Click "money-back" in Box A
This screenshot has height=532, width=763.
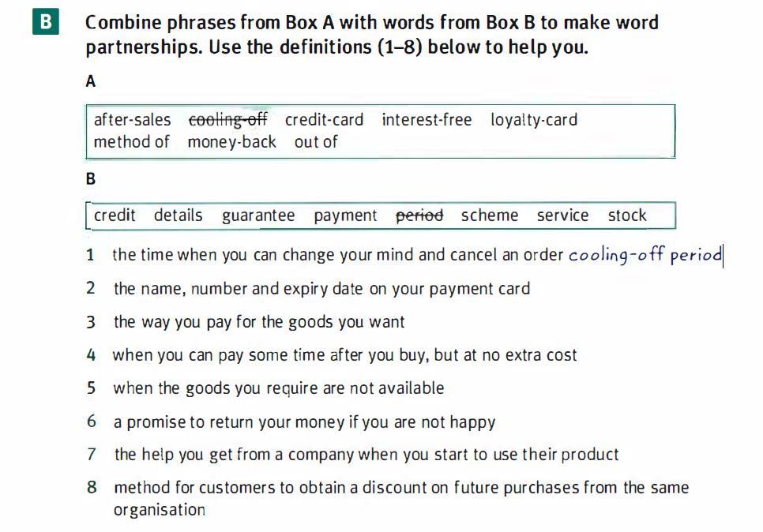tap(231, 142)
